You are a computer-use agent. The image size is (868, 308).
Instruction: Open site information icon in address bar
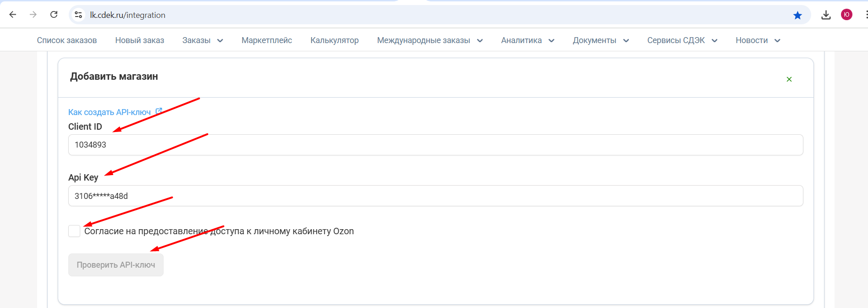point(78,15)
